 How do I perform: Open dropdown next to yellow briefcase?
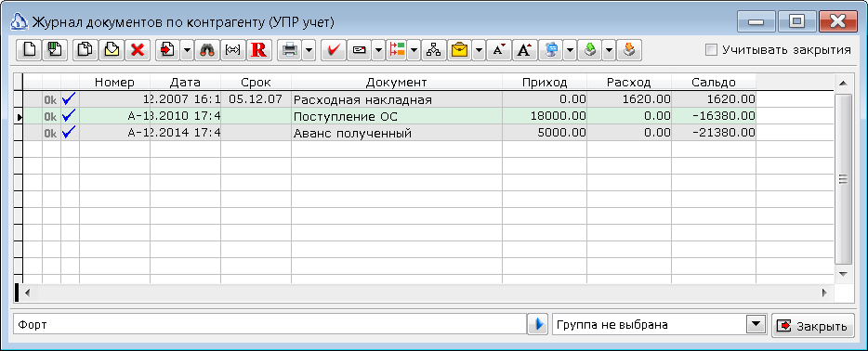[x=479, y=50]
